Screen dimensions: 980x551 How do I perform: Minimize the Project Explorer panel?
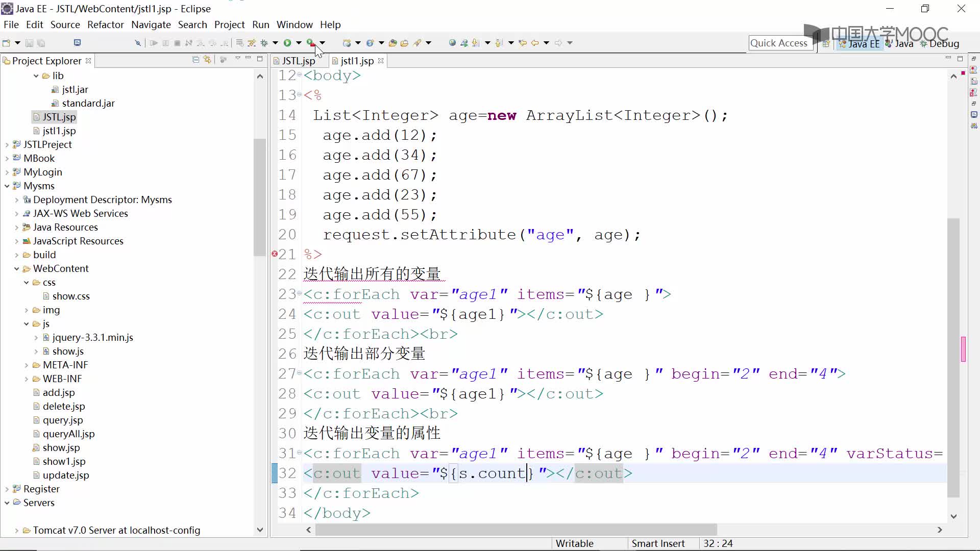click(249, 59)
